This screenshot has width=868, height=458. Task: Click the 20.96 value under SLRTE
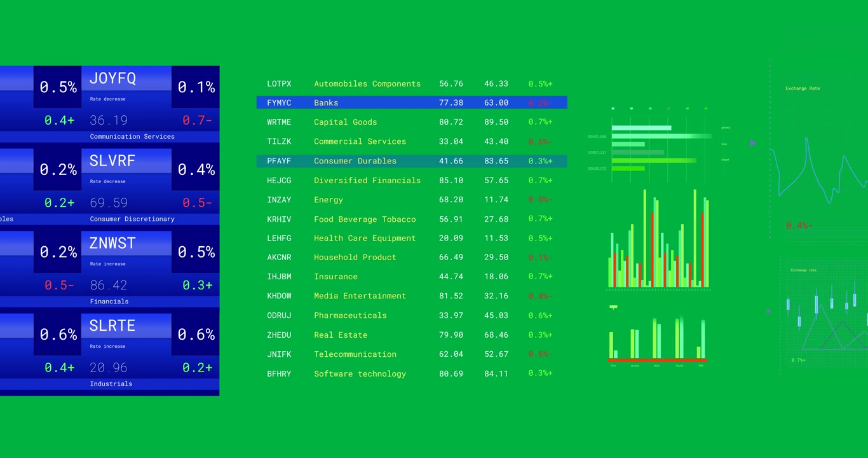(x=109, y=368)
